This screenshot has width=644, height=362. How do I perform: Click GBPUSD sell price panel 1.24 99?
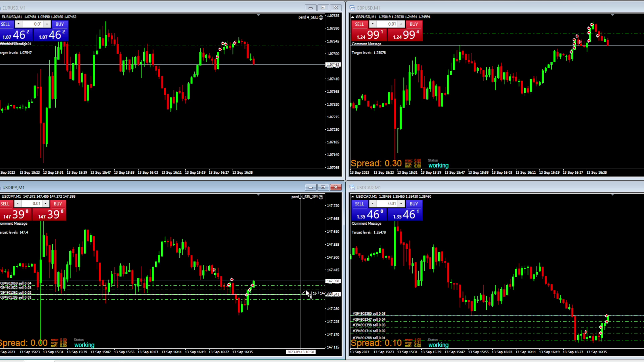pos(369,35)
